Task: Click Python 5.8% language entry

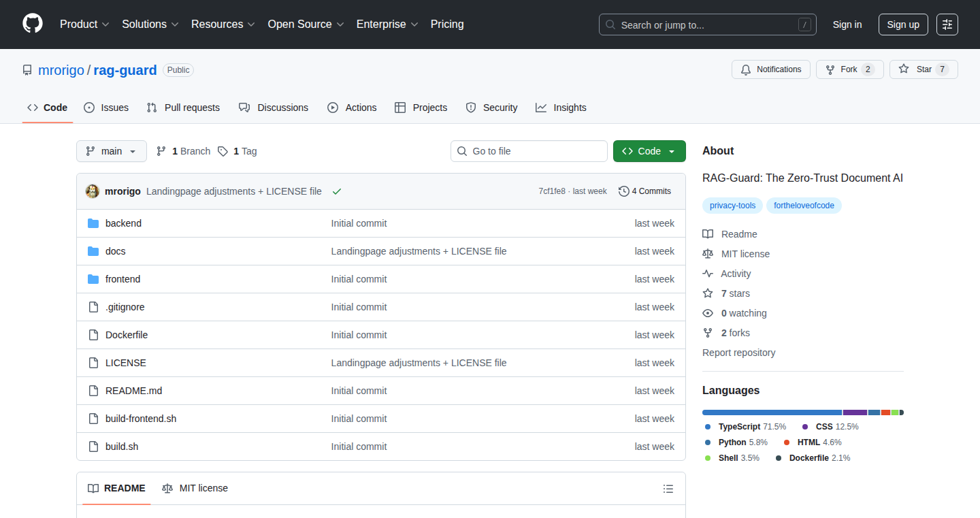Action: point(736,442)
